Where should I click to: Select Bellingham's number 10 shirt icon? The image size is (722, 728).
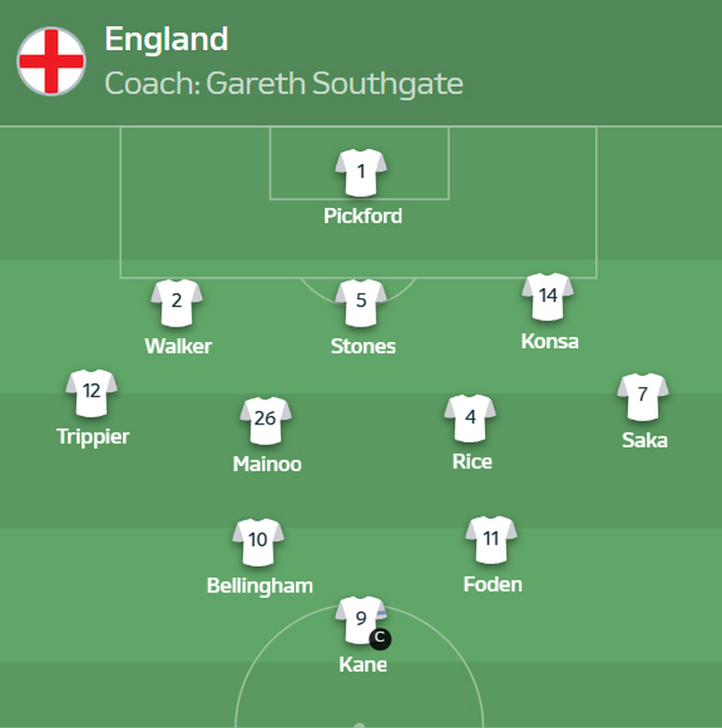point(258,542)
